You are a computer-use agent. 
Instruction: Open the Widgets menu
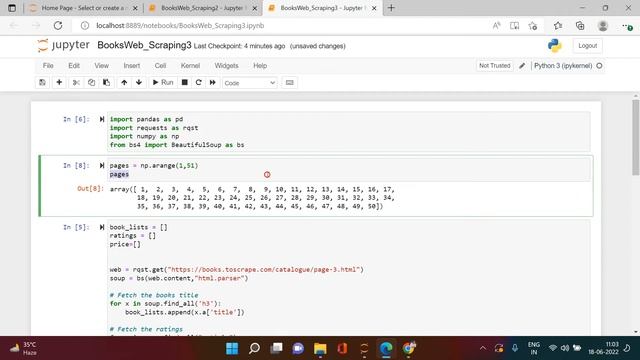click(x=226, y=66)
